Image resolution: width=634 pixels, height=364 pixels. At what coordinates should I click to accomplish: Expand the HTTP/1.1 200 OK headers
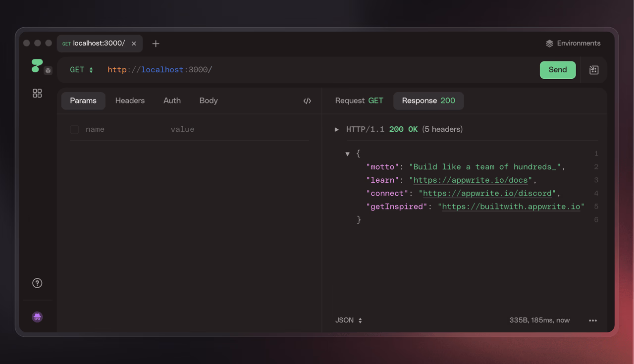[337, 129]
